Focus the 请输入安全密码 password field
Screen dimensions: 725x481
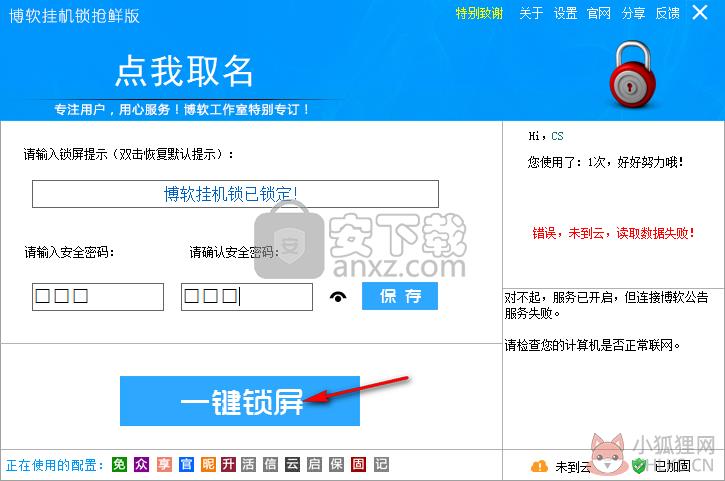[x=98, y=296]
